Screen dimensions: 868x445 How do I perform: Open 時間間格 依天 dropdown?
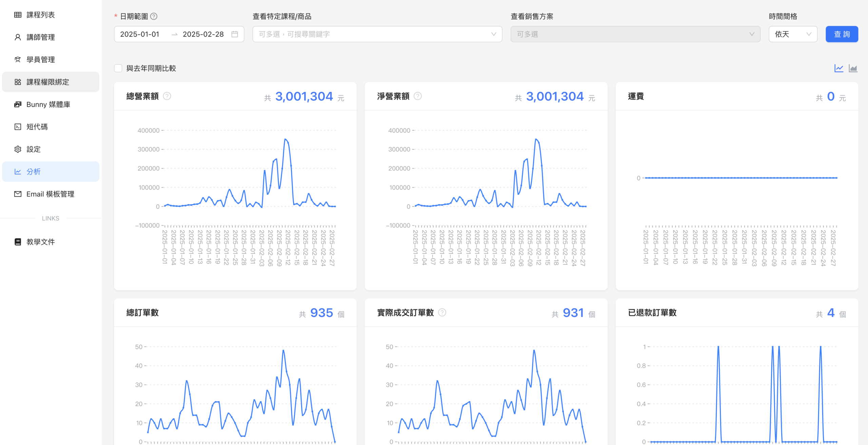click(x=793, y=34)
